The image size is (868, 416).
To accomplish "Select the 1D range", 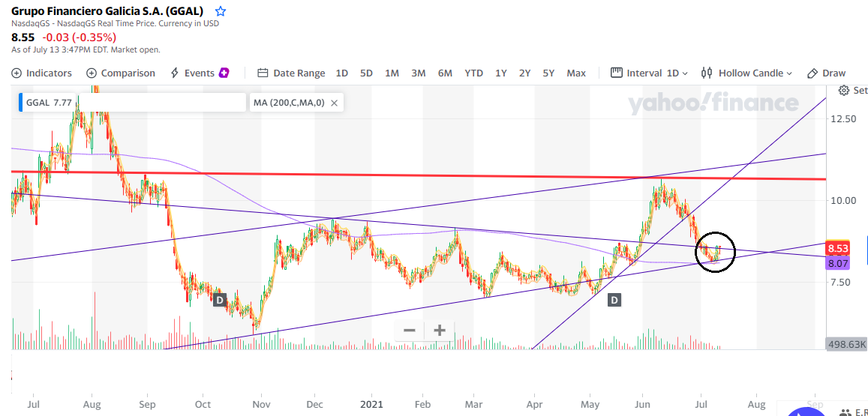I will click(x=342, y=73).
